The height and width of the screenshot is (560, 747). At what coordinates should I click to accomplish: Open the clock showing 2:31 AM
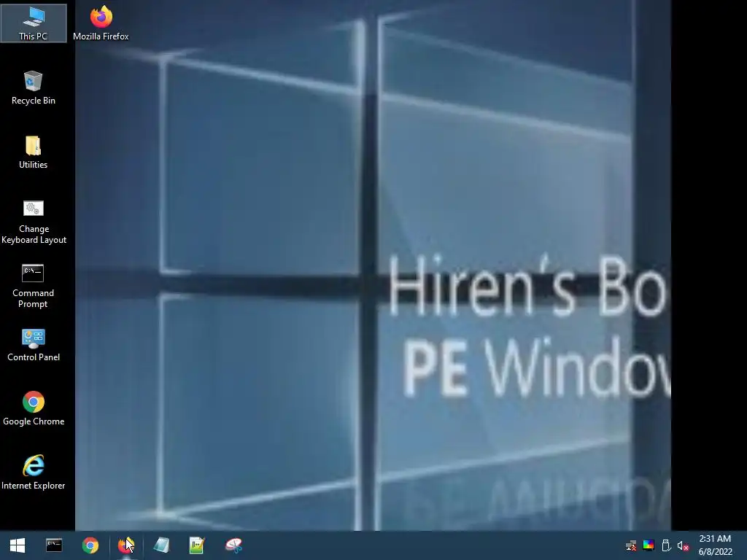(715, 545)
